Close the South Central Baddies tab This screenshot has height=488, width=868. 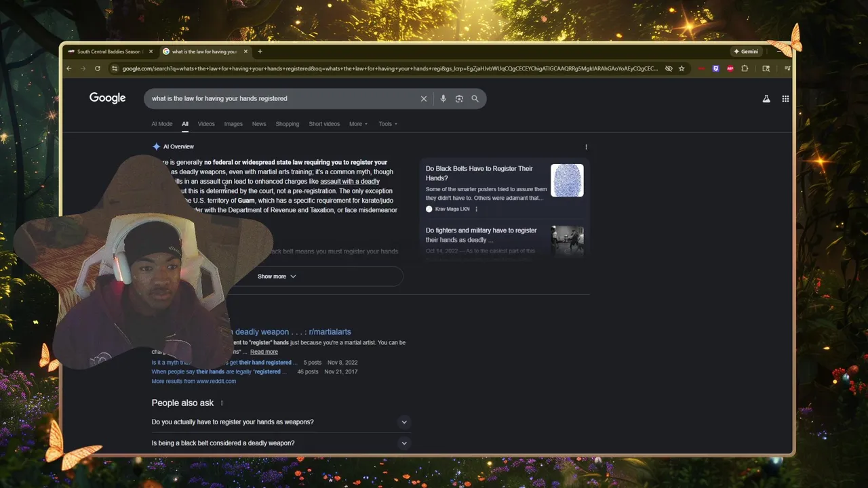(151, 52)
